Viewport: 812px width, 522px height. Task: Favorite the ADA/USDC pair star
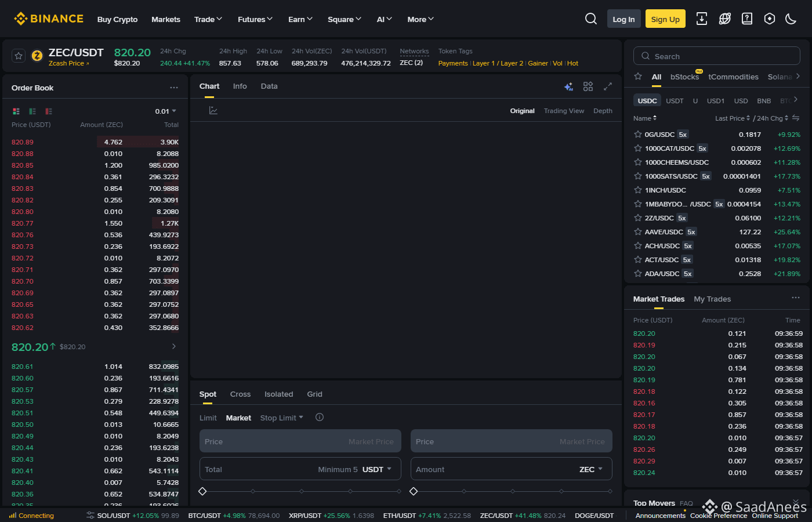click(638, 273)
